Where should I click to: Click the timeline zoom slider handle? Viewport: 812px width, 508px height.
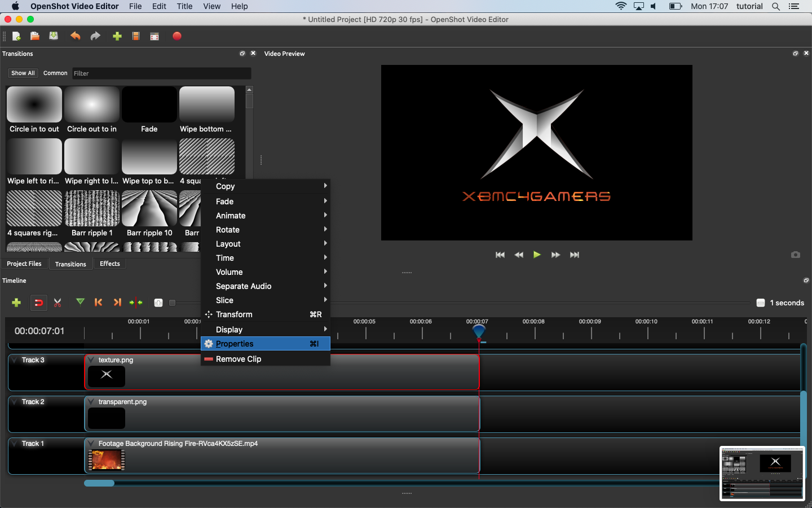[x=173, y=303]
